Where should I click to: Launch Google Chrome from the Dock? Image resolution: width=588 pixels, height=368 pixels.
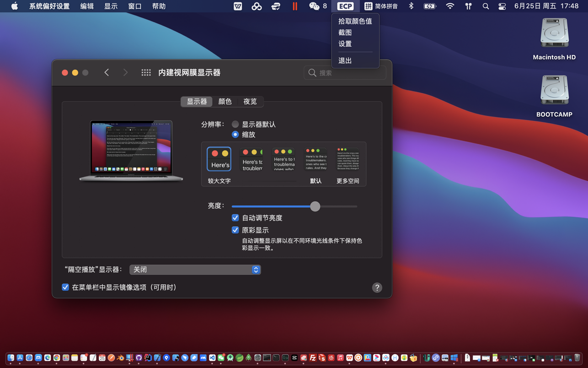(57, 358)
